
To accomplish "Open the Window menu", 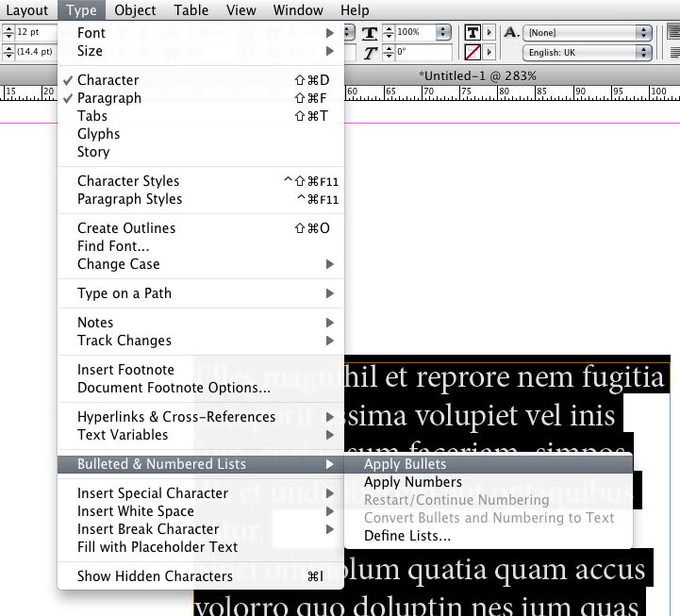I will pyautogui.click(x=298, y=10).
